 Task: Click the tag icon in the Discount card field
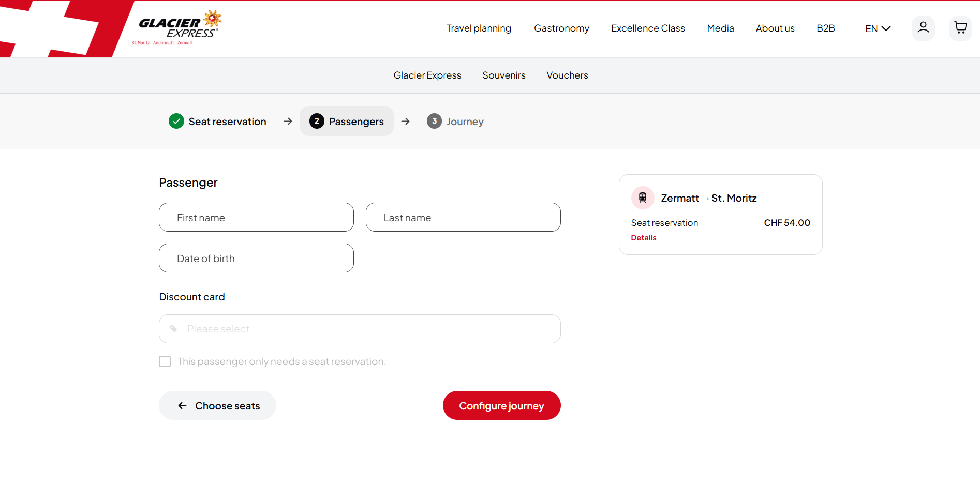pyautogui.click(x=174, y=329)
